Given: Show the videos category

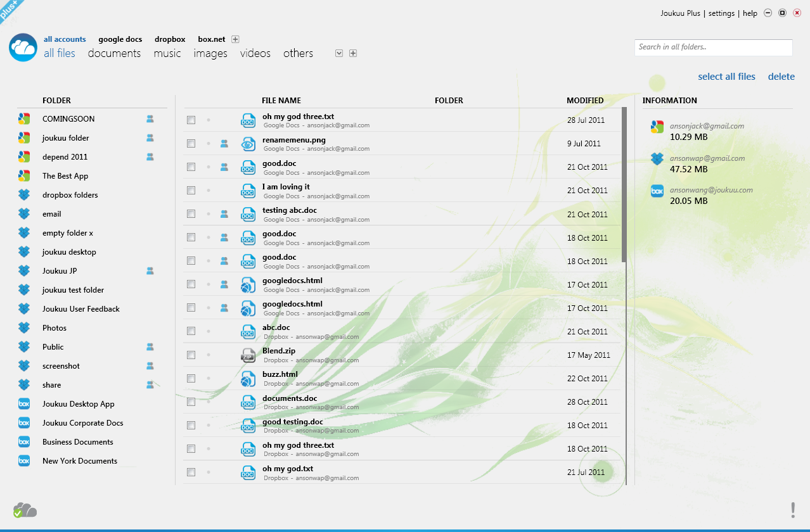Looking at the screenshot, I should pos(255,53).
